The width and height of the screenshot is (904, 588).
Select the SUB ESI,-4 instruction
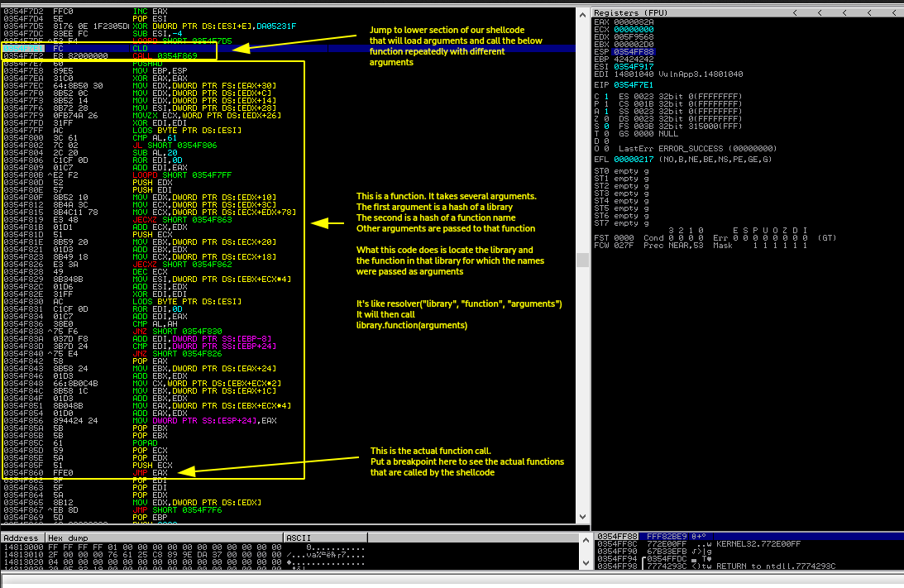click(x=157, y=33)
